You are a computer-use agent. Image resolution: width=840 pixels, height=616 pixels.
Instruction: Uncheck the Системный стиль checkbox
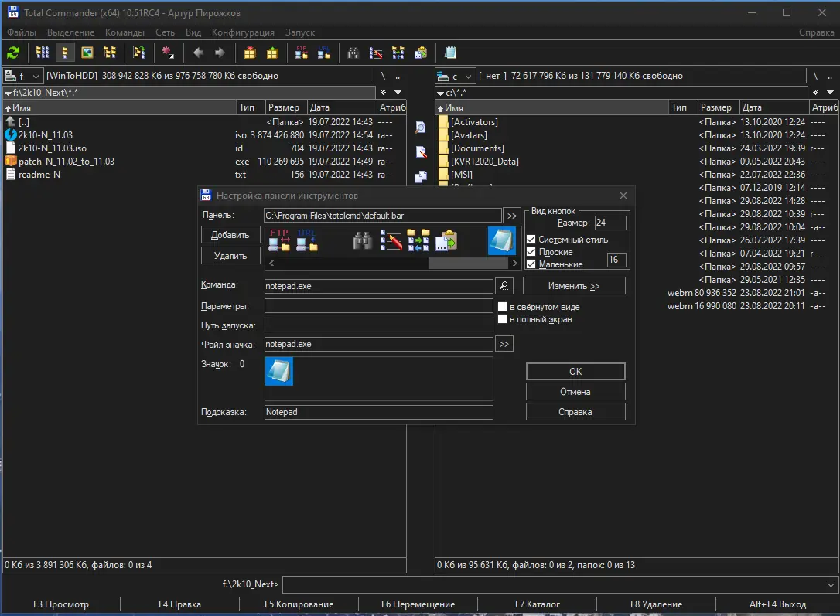(x=531, y=240)
